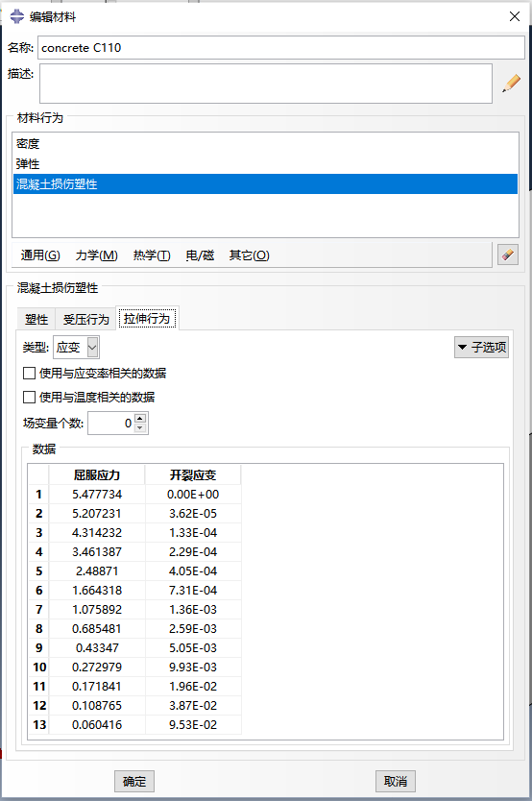Enable 使用与温度相关的数据 checkbox
Viewport: 532px width, 801px height.
29,397
